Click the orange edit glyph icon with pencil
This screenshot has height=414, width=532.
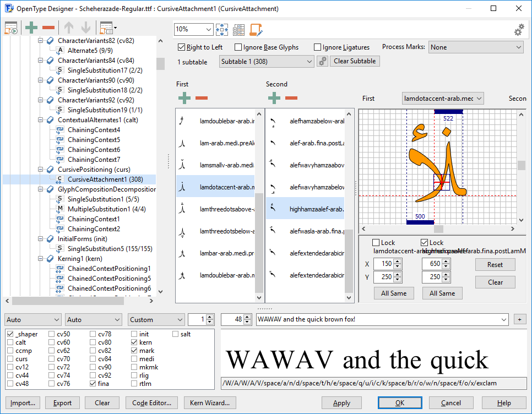(256, 30)
